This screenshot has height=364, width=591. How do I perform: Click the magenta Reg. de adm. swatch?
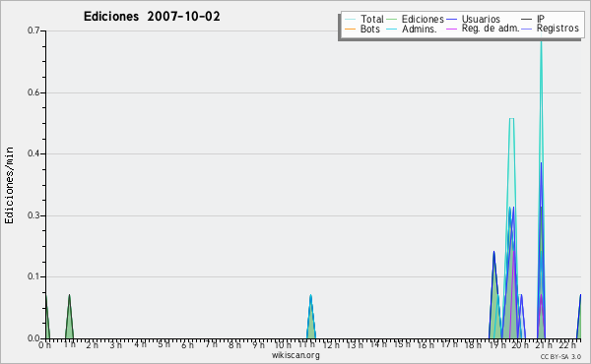pos(451,29)
